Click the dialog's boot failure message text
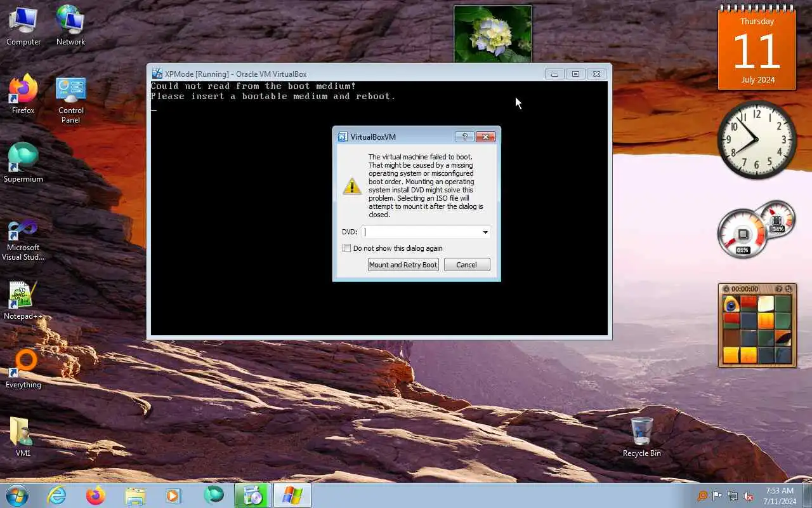The image size is (812, 508). coord(426,185)
